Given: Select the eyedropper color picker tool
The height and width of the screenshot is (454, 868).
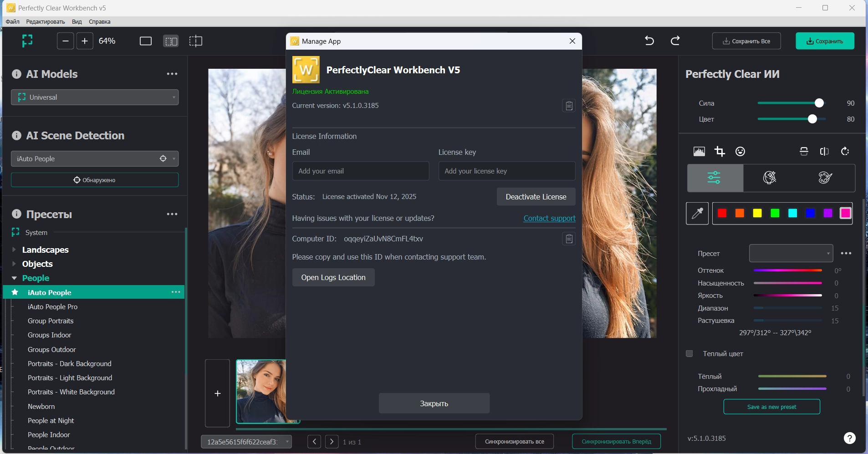Looking at the screenshot, I should tap(697, 213).
